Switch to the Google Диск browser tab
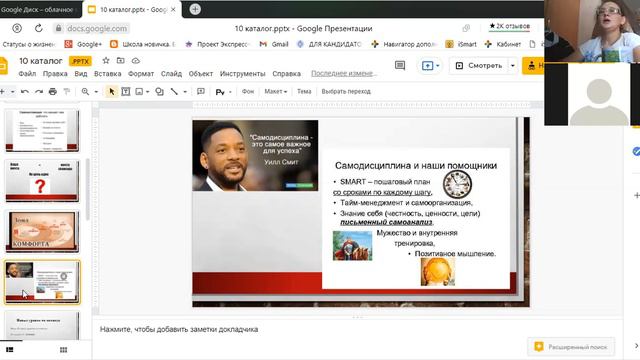This screenshot has height=360, width=640. (x=40, y=9)
